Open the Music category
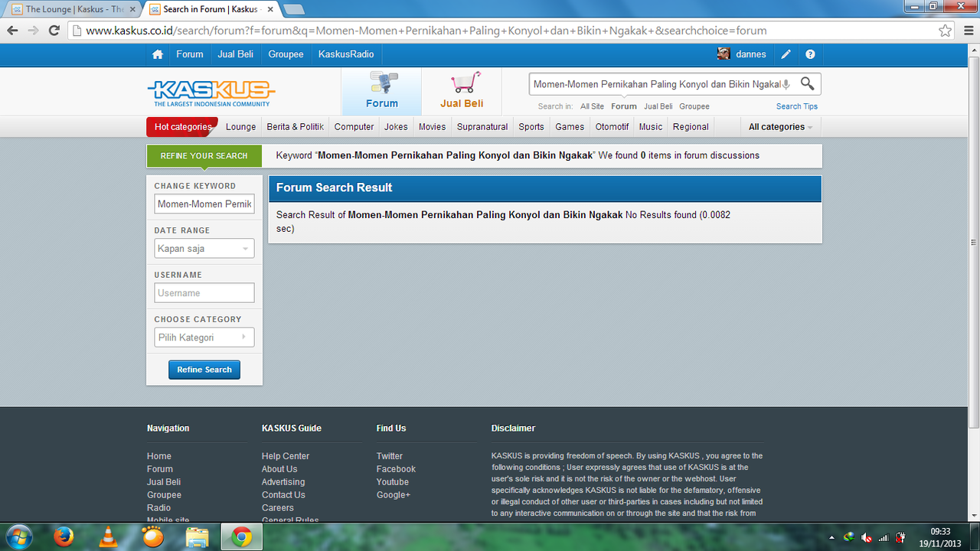Viewport: 980px width, 551px height. click(x=651, y=127)
